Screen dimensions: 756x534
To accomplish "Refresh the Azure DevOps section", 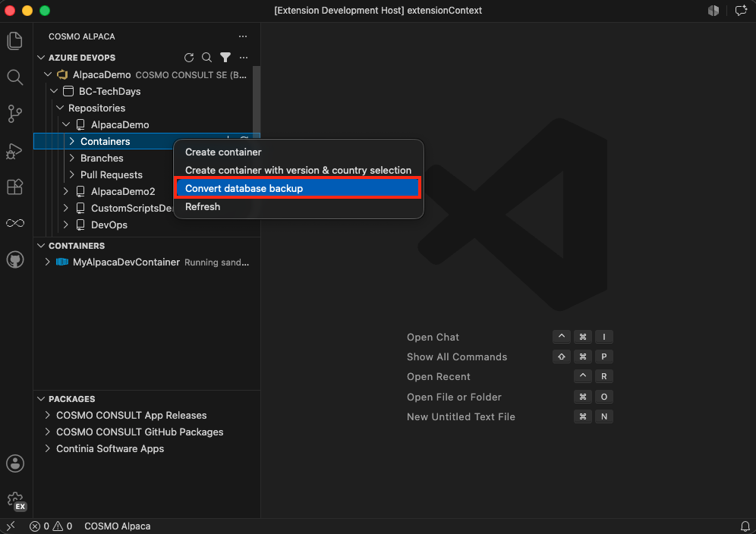I will coord(189,58).
